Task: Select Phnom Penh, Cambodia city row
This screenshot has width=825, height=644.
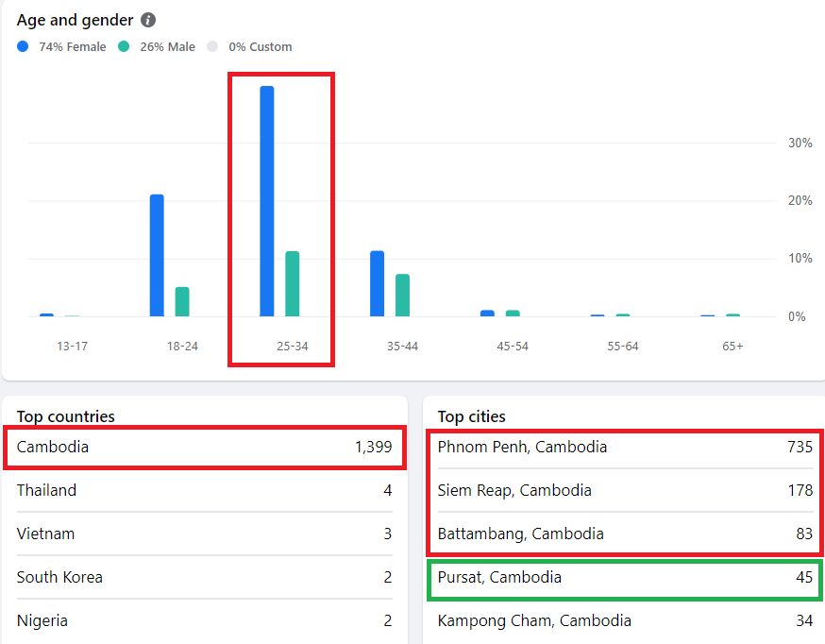Action: [625, 448]
